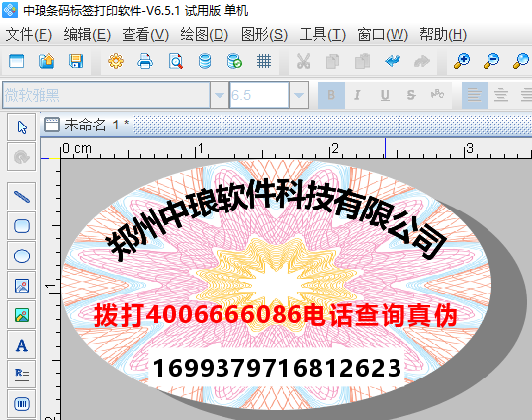This screenshot has width=532, height=420.
Task: Open the 工具(T) menu
Action: click(x=322, y=35)
